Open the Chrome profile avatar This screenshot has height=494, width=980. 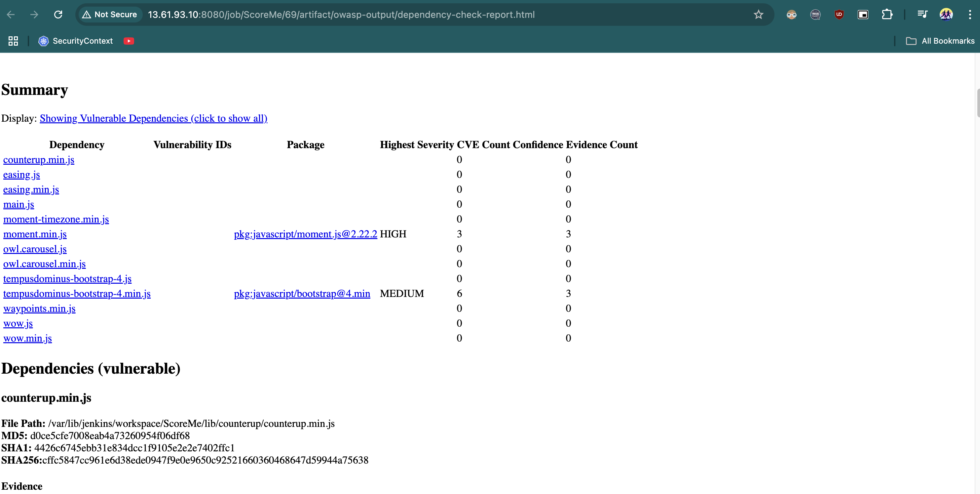point(946,15)
